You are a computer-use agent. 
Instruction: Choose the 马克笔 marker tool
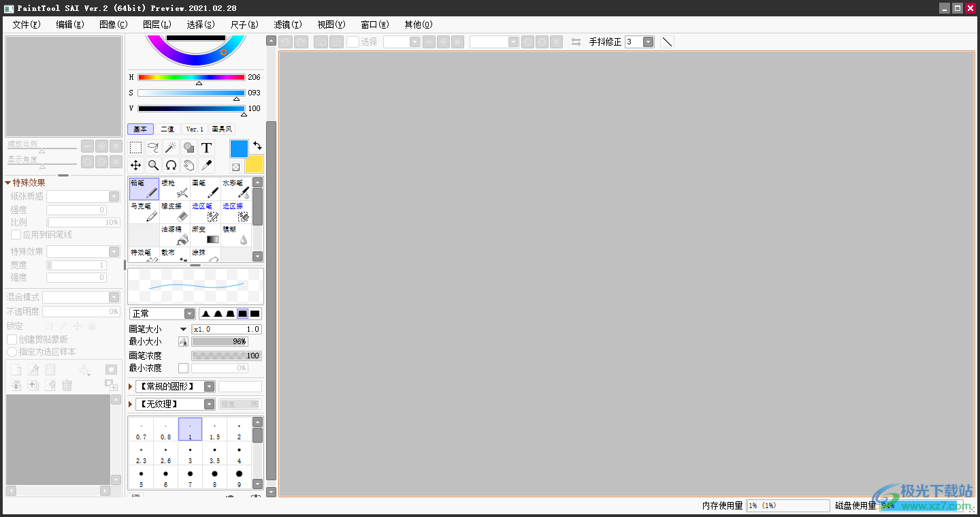(x=144, y=212)
